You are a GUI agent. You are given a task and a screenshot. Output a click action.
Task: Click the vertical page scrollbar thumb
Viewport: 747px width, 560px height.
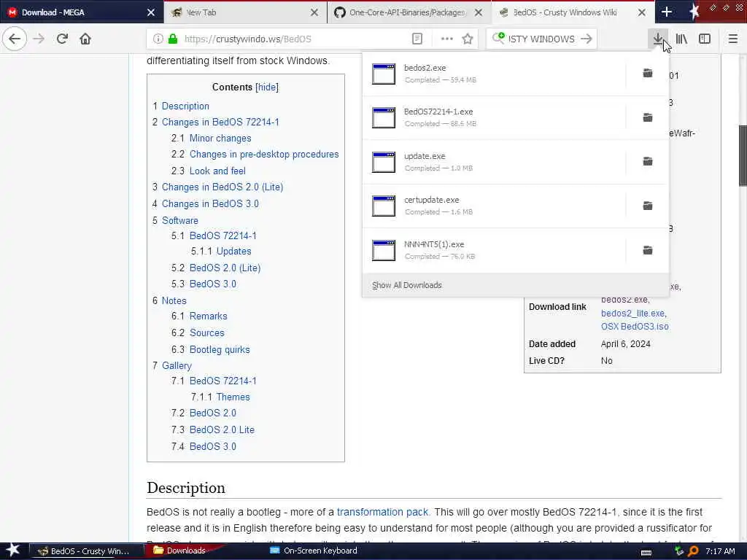pyautogui.click(x=742, y=155)
